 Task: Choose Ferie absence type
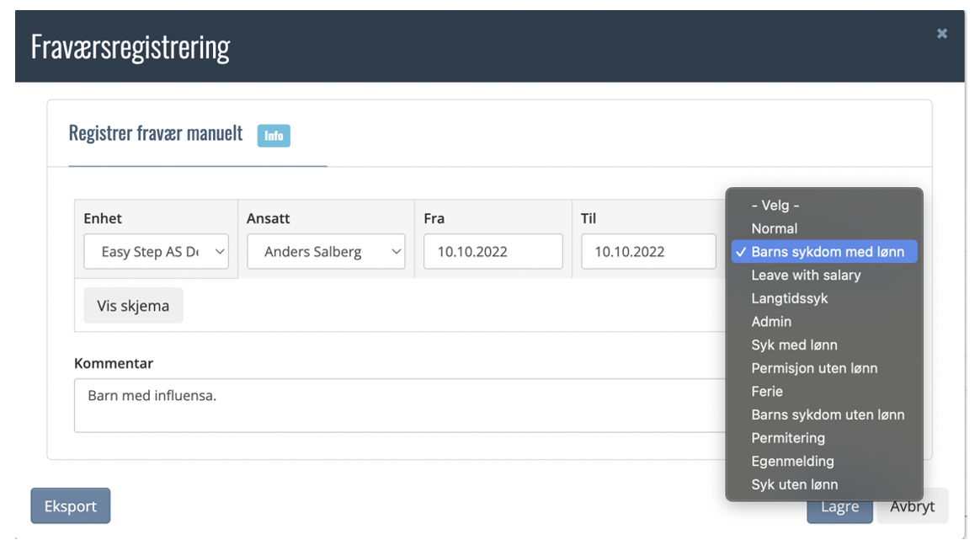[x=767, y=392]
